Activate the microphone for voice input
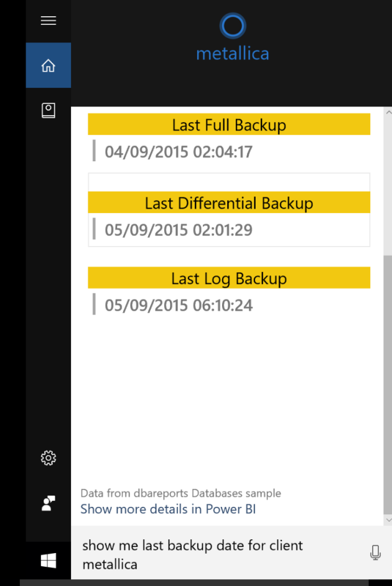This screenshot has width=392, height=586. coord(375,552)
